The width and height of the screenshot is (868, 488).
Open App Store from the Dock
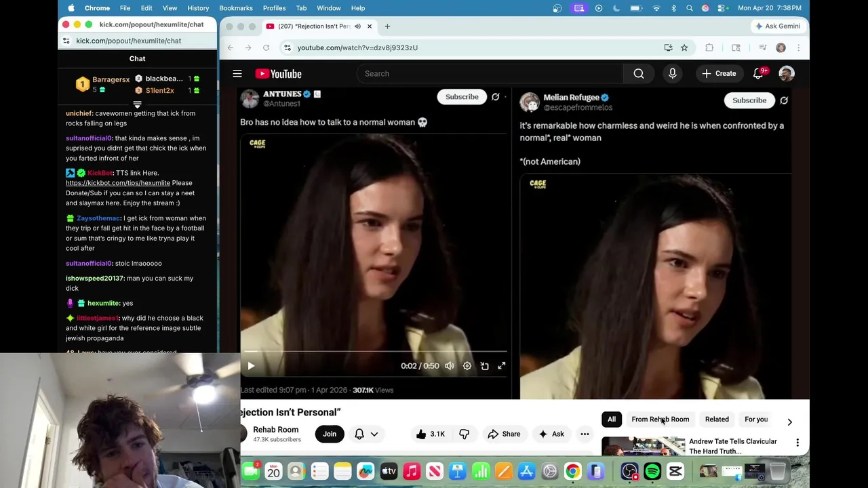(x=526, y=471)
